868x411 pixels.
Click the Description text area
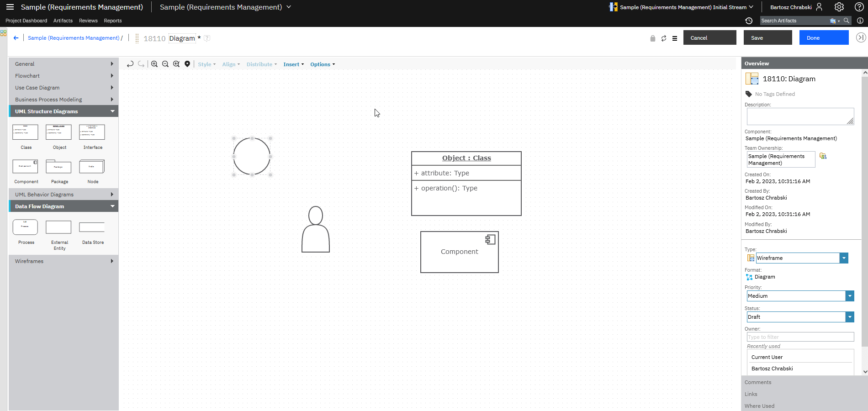point(800,116)
